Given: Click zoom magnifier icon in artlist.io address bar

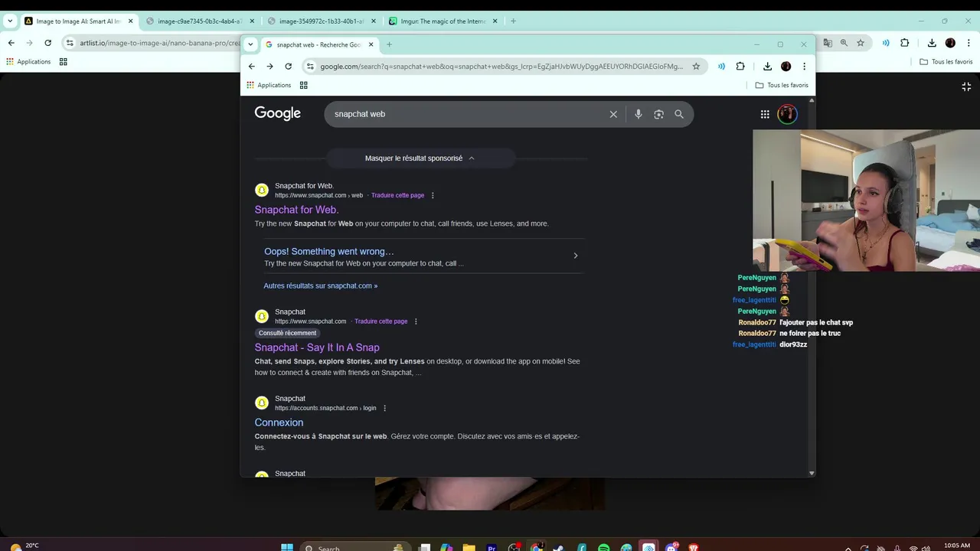Looking at the screenshot, I should click(x=844, y=43).
